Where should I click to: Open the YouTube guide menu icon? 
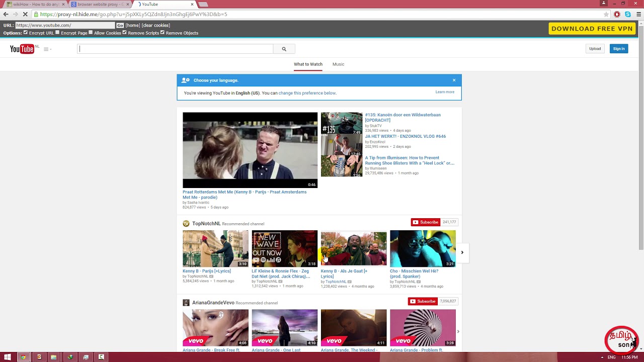coord(47,49)
